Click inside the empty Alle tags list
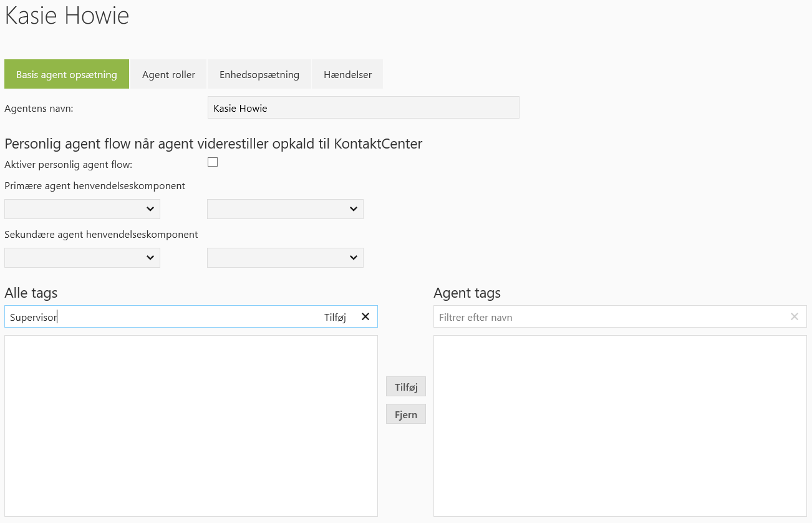Viewport: 812px width, 523px height. tap(191, 426)
